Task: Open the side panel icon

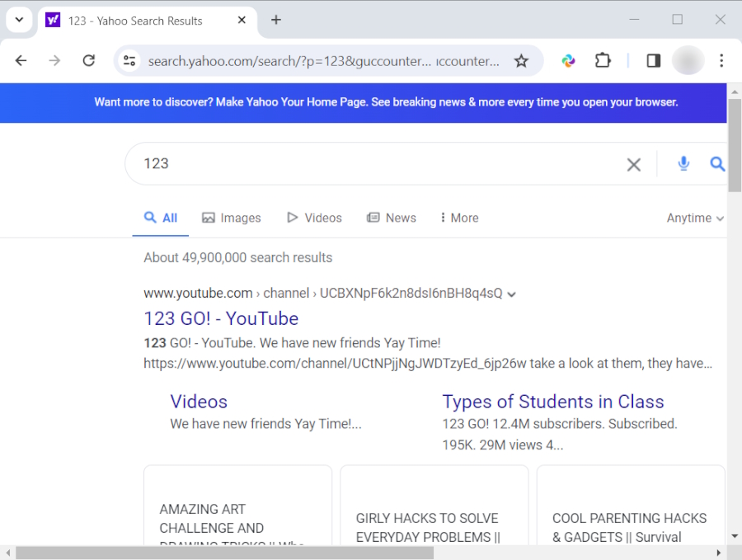Action: coord(653,60)
